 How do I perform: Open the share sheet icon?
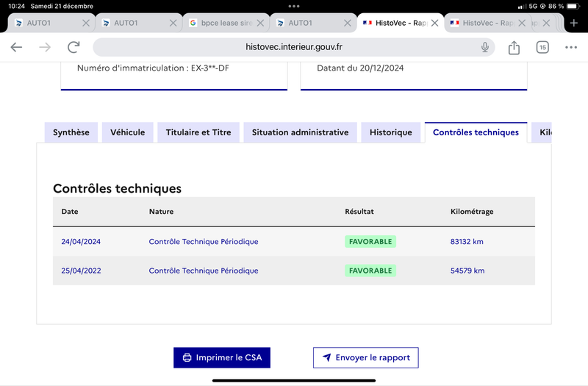point(514,47)
